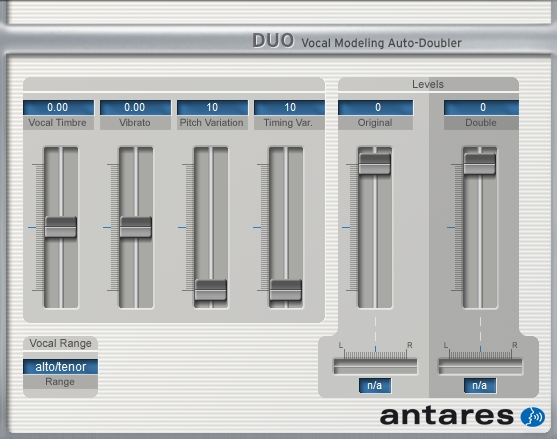The width and height of the screenshot is (557, 439).
Task: Click the L marker on Double pan
Action: 445,345
